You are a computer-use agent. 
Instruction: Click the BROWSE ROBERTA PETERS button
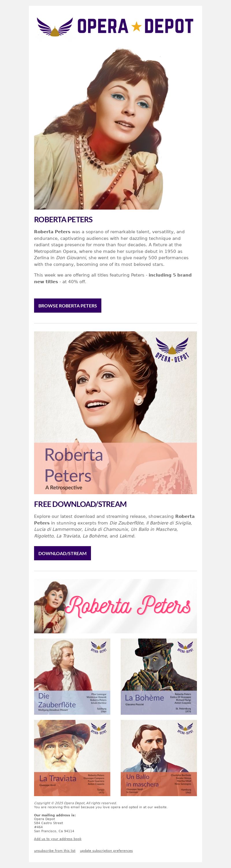(x=68, y=305)
